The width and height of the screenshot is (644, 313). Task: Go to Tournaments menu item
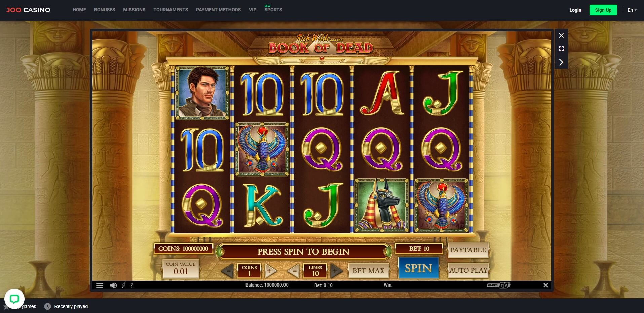tap(171, 10)
